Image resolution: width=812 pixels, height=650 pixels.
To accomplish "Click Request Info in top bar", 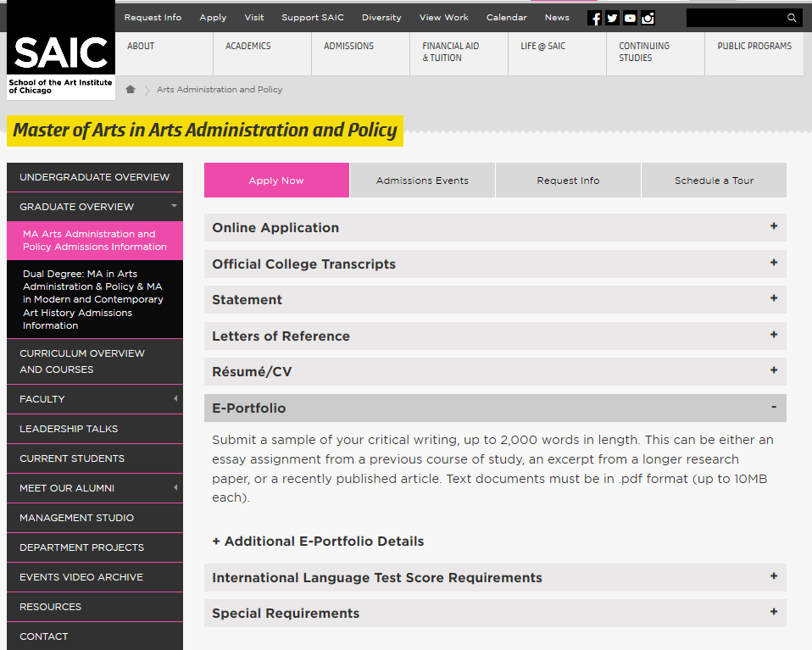I will (x=153, y=17).
